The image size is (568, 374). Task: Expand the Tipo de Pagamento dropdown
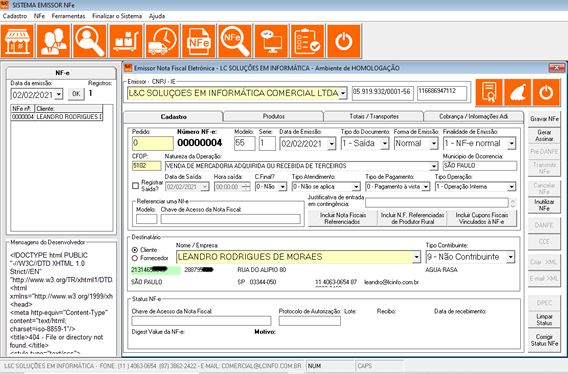pos(426,187)
